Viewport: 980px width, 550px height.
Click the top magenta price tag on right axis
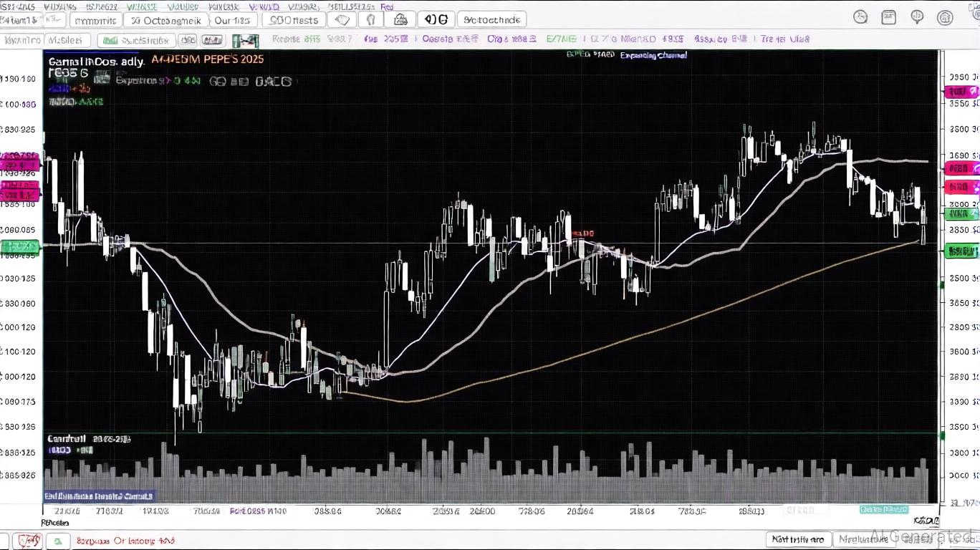coord(960,92)
